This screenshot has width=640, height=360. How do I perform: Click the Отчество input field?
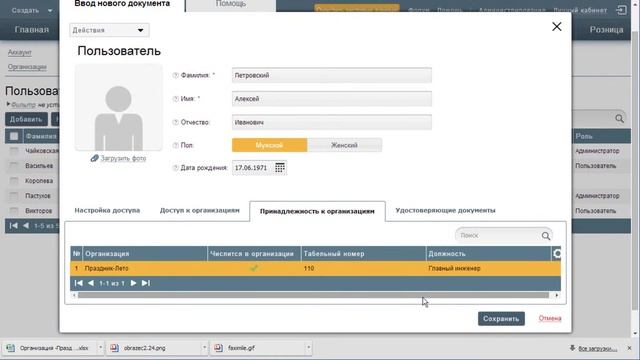(x=331, y=122)
